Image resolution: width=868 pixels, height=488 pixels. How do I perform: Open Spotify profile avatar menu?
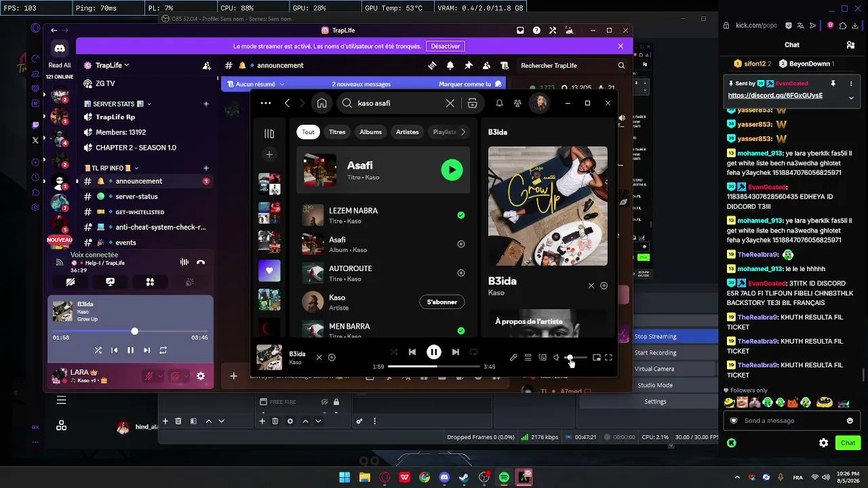[540, 103]
